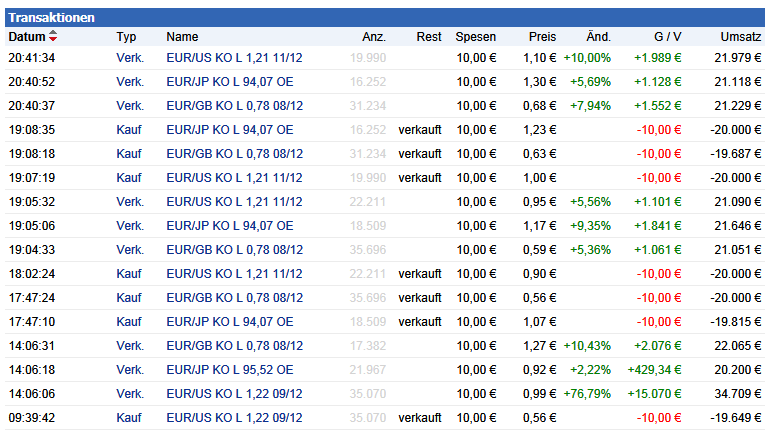
Task: Click the Spesen column header
Action: [476, 37]
